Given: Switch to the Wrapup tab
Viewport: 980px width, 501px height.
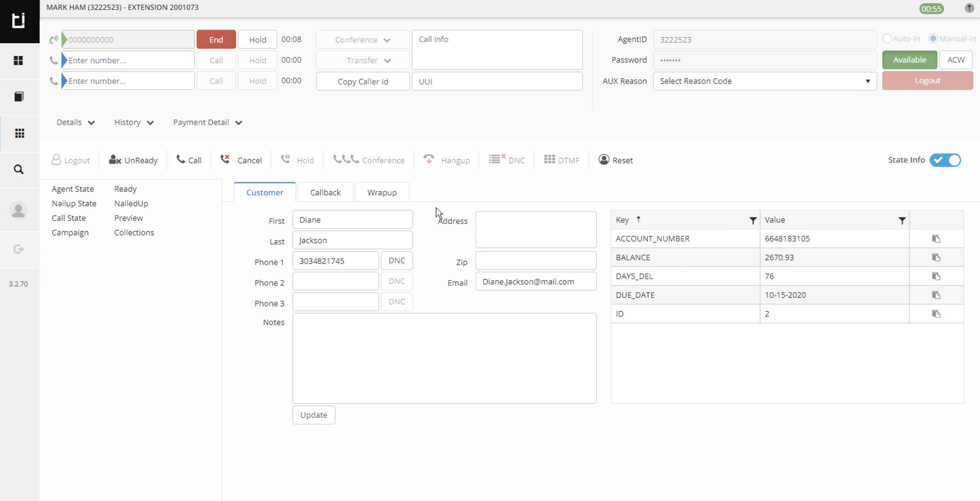Looking at the screenshot, I should tap(382, 193).
